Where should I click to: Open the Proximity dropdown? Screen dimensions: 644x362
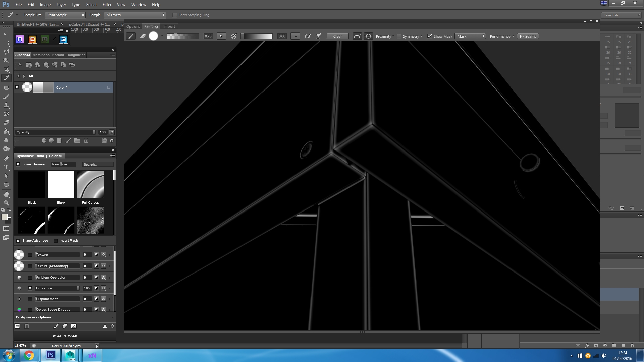[x=385, y=36]
